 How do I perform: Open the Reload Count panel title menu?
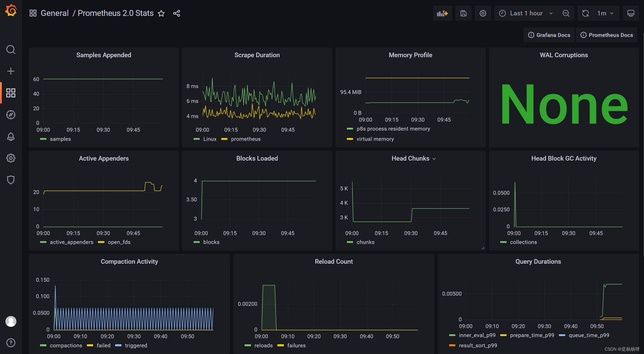click(x=334, y=262)
